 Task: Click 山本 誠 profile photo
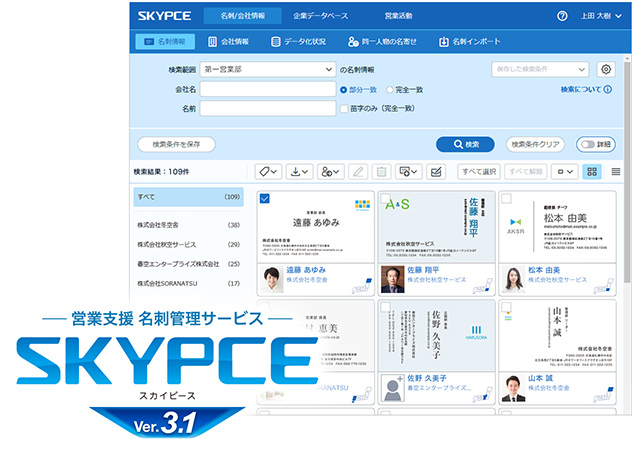(513, 388)
